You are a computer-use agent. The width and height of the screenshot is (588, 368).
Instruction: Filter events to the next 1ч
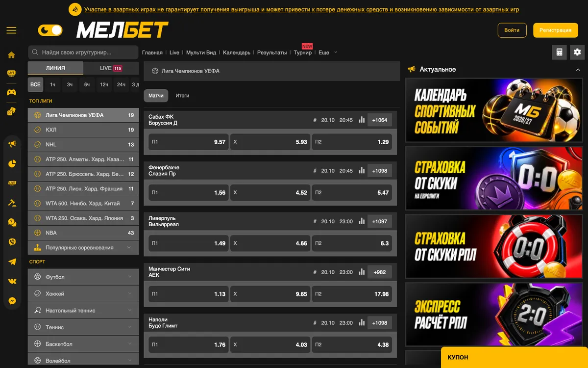coord(52,85)
